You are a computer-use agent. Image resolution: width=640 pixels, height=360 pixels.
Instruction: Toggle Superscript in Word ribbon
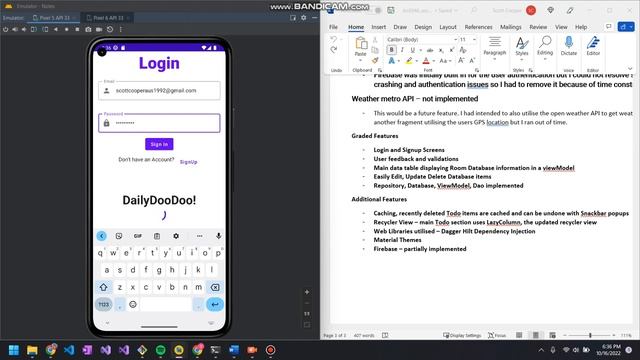(x=451, y=50)
